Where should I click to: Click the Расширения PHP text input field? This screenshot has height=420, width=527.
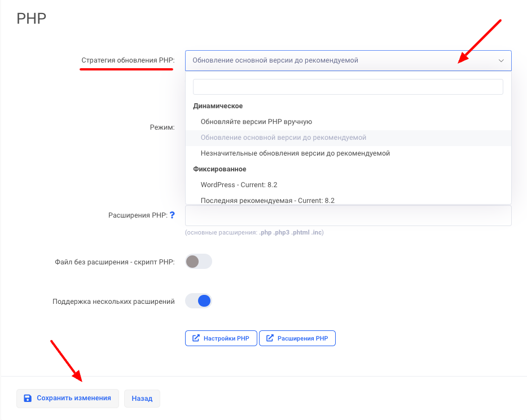point(348,216)
